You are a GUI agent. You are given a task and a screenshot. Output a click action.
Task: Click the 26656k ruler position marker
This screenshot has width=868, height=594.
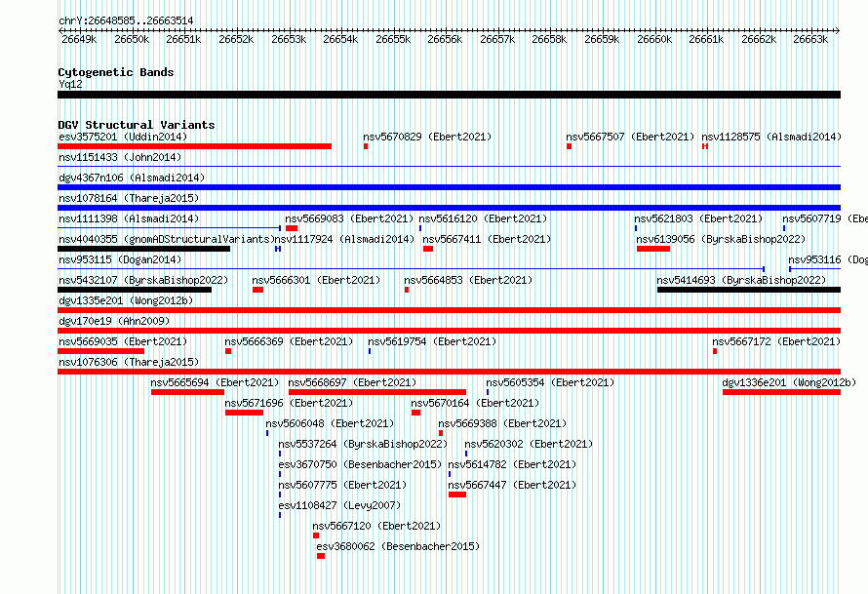(445, 39)
